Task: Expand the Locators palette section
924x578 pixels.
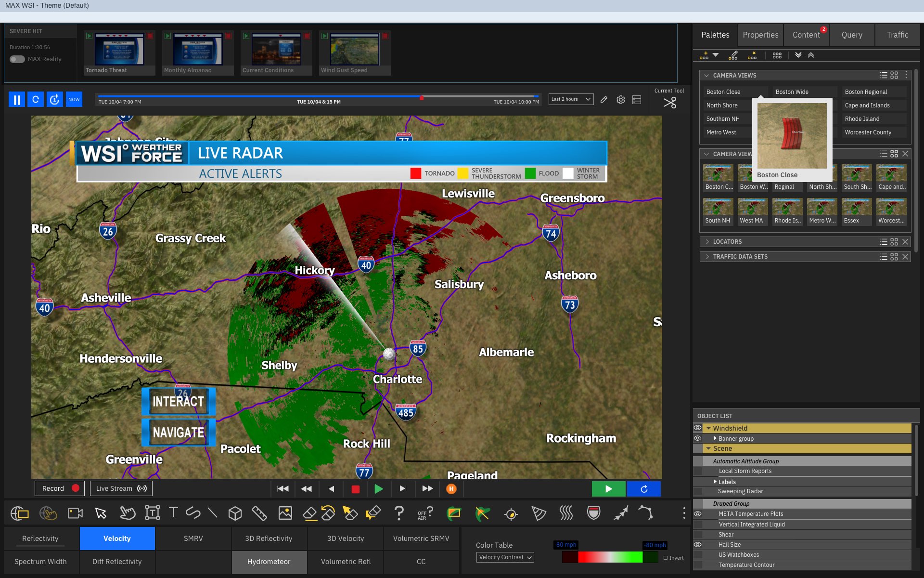Action: pos(707,242)
